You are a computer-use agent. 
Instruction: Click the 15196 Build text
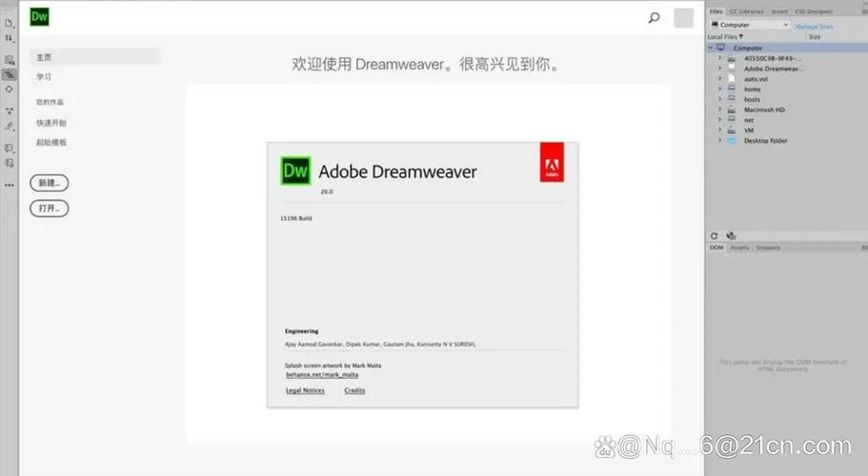[296, 218]
